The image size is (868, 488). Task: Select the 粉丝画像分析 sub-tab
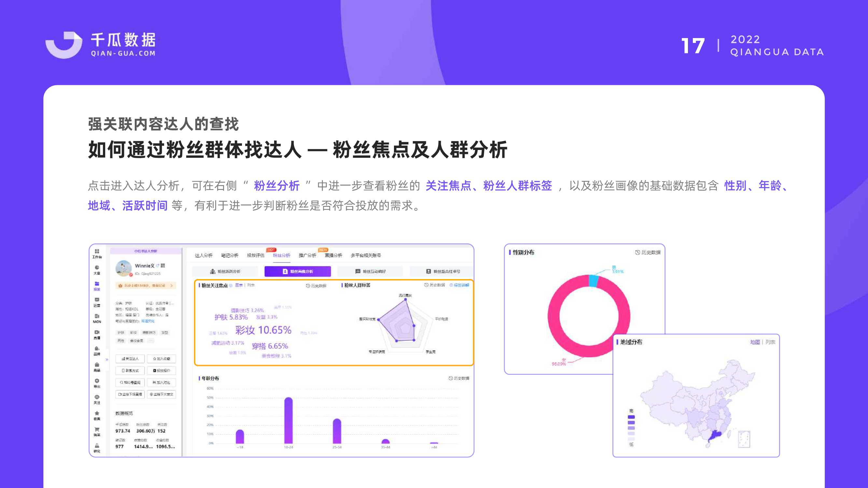(x=298, y=271)
